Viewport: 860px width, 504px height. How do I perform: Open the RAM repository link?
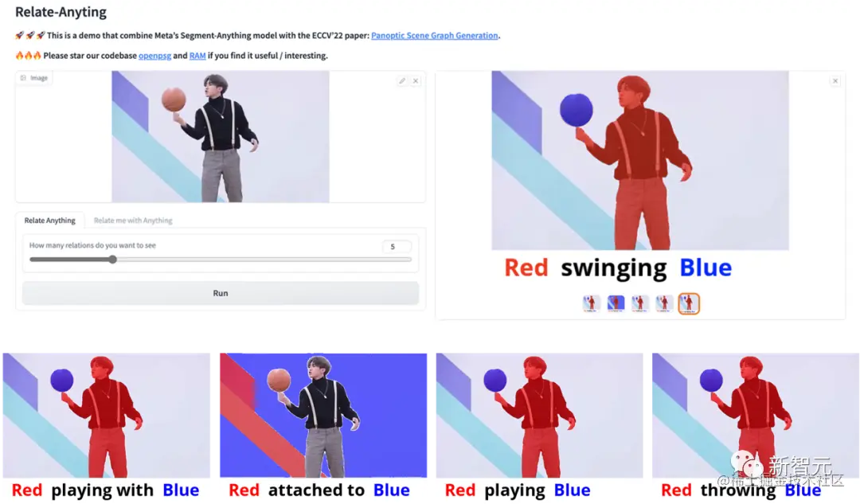point(197,56)
